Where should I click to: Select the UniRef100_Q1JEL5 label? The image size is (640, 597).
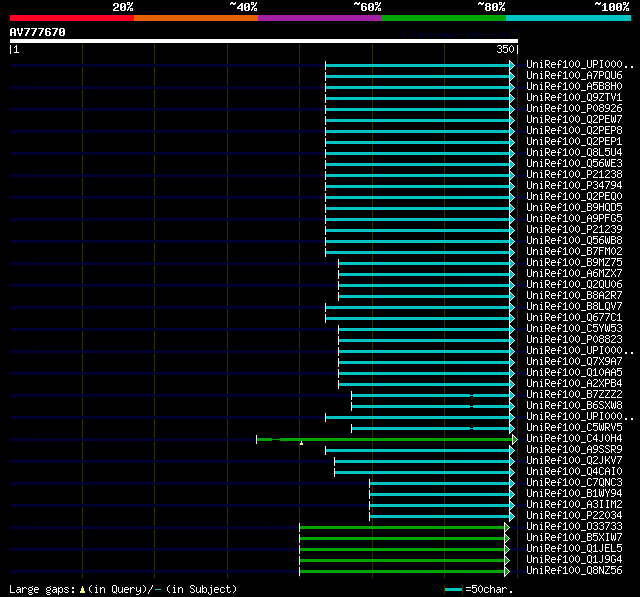point(574,549)
